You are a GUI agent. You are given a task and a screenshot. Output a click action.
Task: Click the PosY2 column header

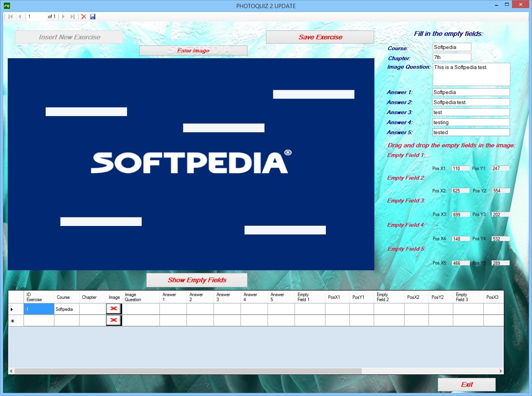point(441,297)
